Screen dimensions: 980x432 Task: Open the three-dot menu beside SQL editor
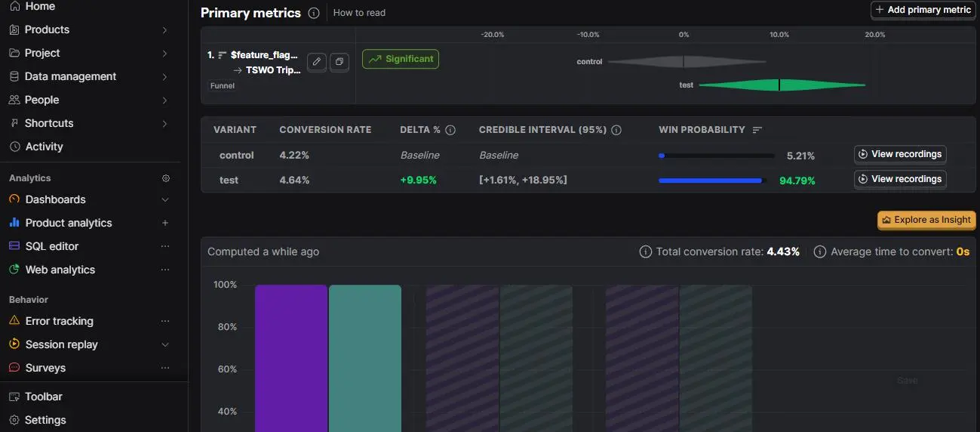(165, 246)
